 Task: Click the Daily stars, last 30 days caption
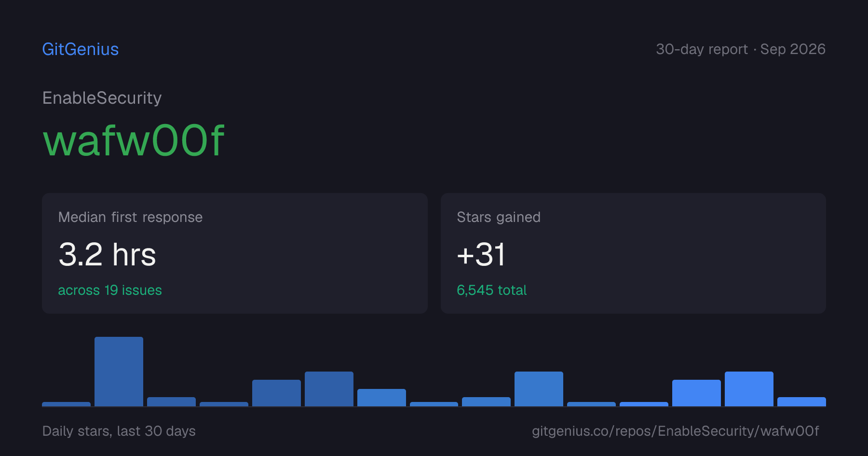(119, 431)
